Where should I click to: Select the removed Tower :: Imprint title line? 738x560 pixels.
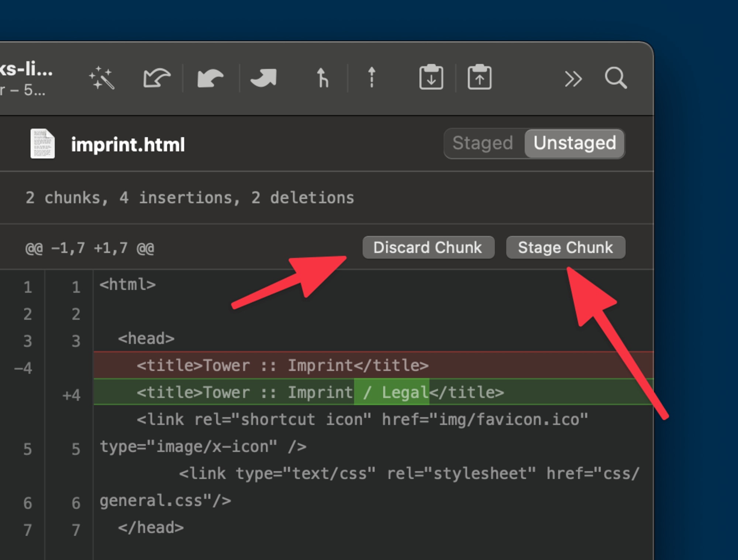point(282,365)
